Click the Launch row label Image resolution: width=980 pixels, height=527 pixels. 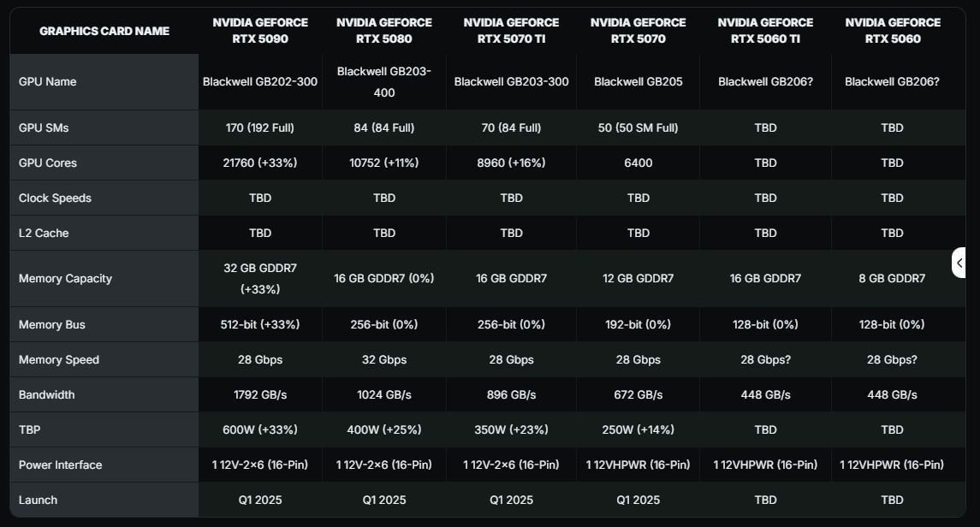pos(39,500)
